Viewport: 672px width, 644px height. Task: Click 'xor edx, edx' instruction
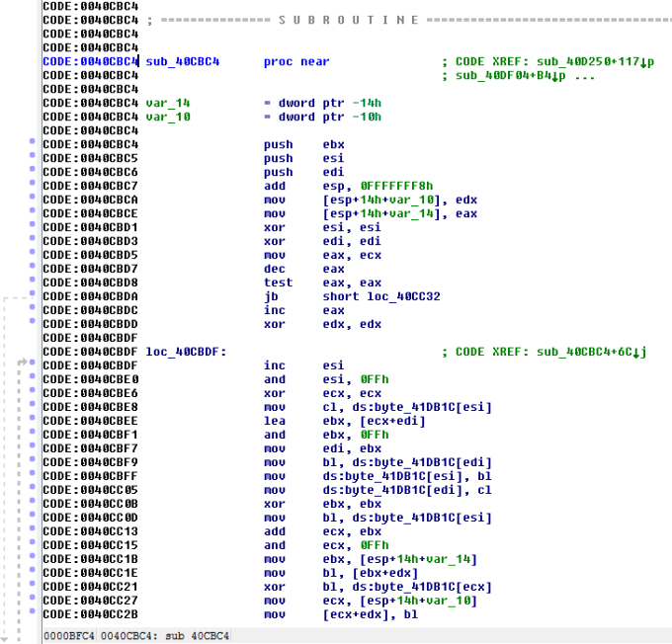(x=322, y=324)
